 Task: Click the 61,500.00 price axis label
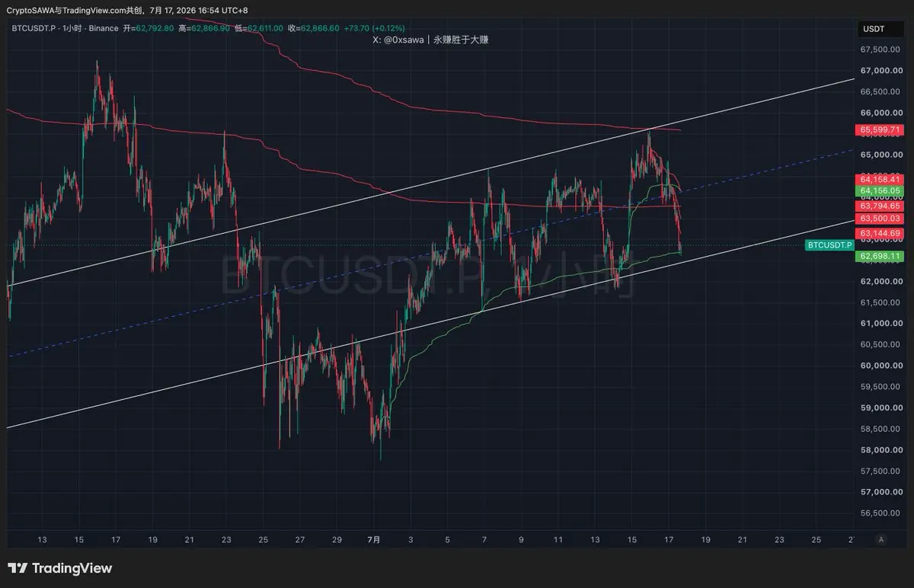pos(881,302)
